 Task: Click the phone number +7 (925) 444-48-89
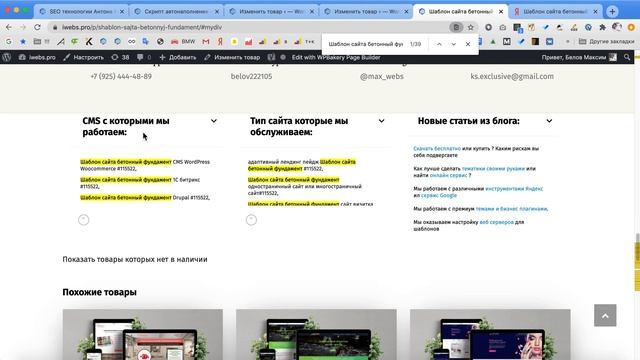(121, 76)
